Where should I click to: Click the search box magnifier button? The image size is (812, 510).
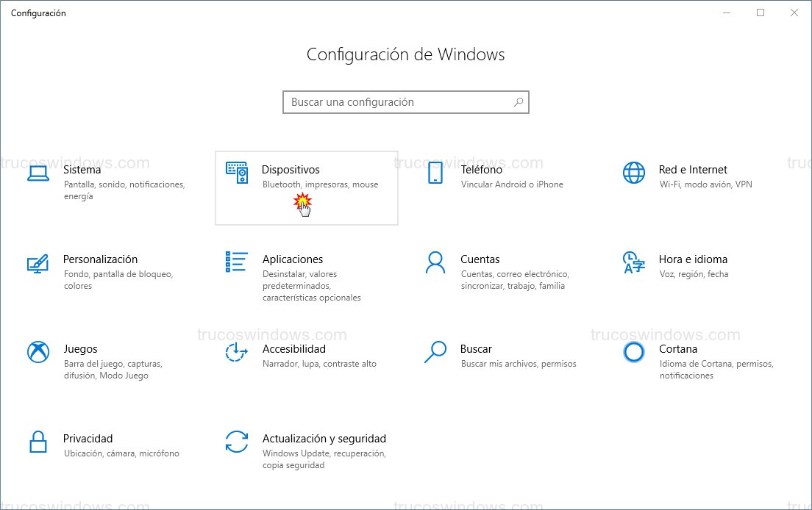519,102
